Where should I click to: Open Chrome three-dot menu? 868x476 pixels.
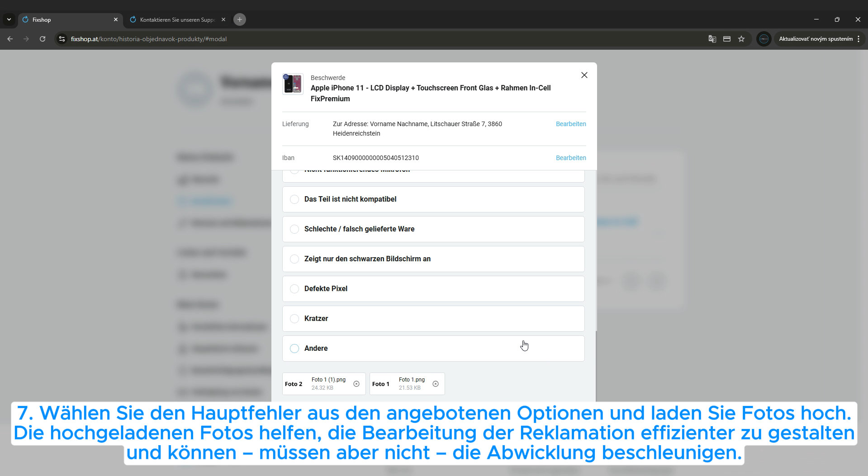click(858, 39)
